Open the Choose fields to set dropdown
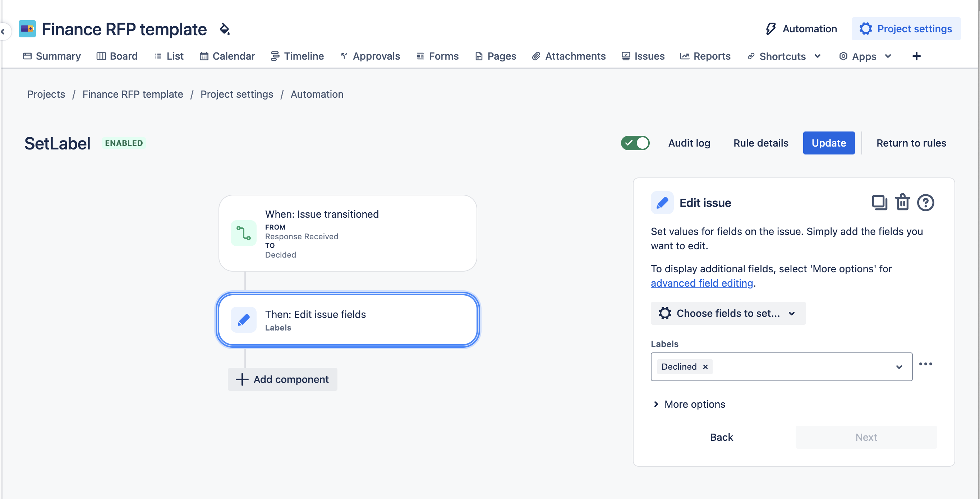 click(728, 313)
